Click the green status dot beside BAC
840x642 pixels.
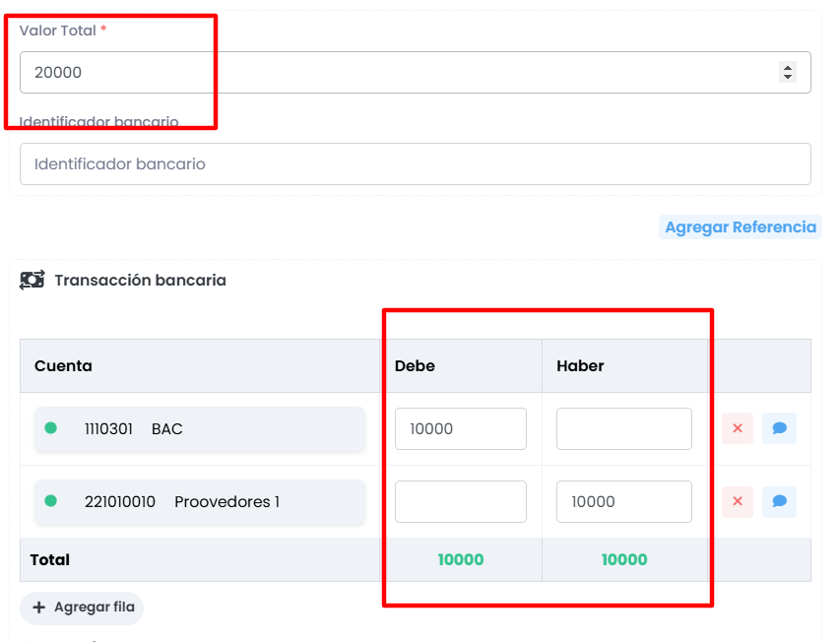click(50, 428)
